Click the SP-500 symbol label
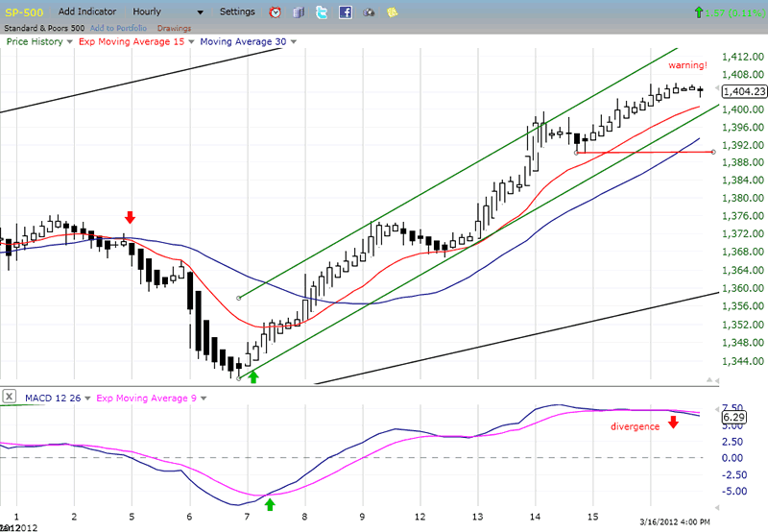Image resolution: width=768 pixels, height=532 pixels. point(24,12)
